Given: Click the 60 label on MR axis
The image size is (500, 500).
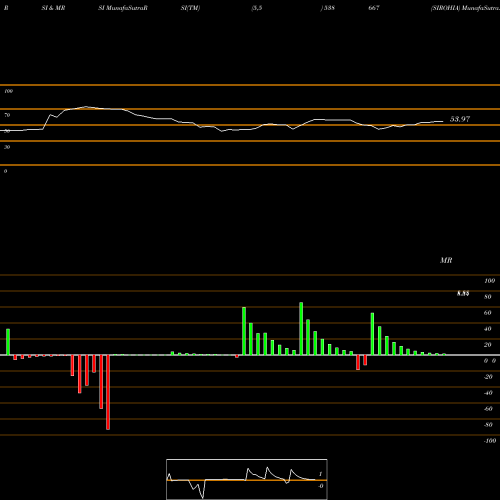Looking at the screenshot, I should click(488, 313).
